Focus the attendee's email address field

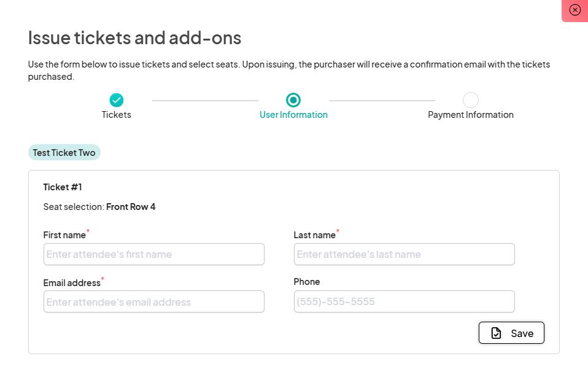(x=153, y=301)
